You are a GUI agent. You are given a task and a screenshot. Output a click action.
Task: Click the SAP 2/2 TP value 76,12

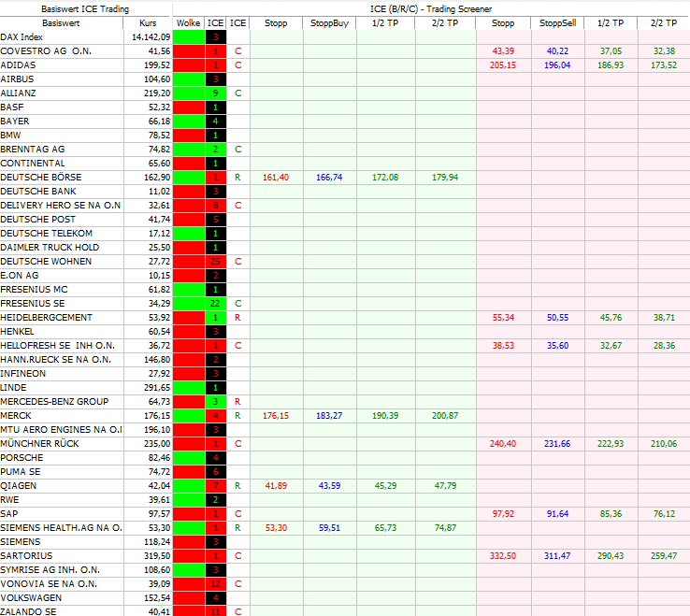664,514
